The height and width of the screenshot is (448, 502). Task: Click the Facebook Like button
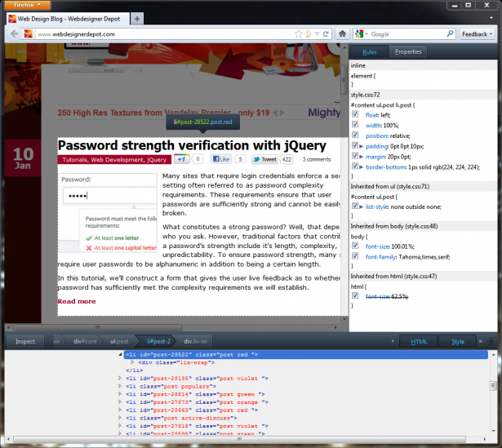coord(221,159)
